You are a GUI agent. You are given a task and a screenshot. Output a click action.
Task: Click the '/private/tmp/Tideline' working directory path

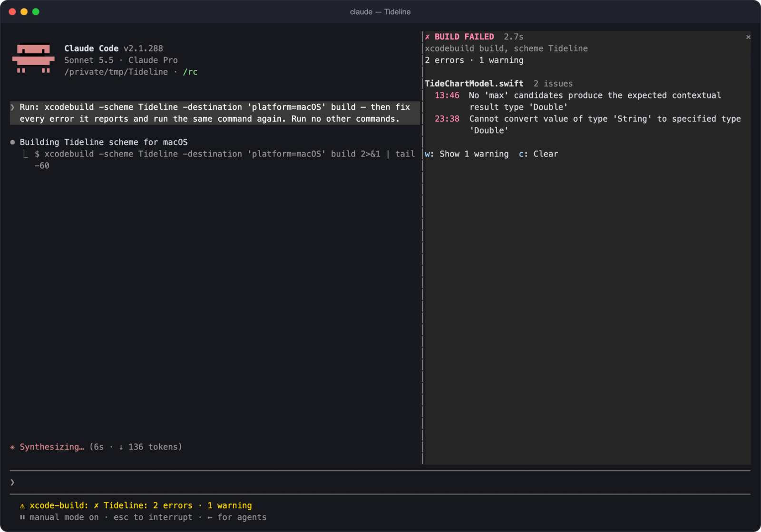116,72
